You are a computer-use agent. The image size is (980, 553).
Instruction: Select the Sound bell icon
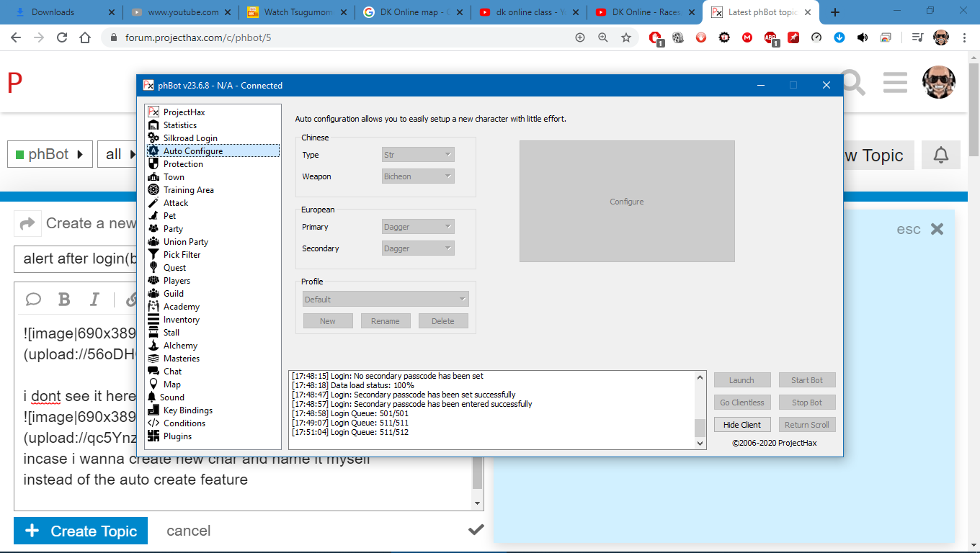coord(152,397)
